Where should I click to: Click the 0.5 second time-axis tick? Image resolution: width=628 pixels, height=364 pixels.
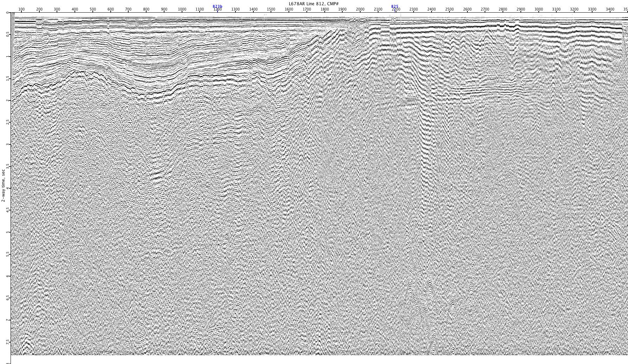[x=7, y=34]
